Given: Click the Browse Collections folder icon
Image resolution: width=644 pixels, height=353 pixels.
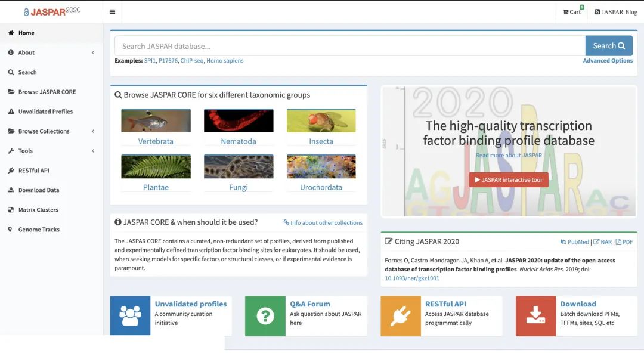Looking at the screenshot, I should [11, 131].
